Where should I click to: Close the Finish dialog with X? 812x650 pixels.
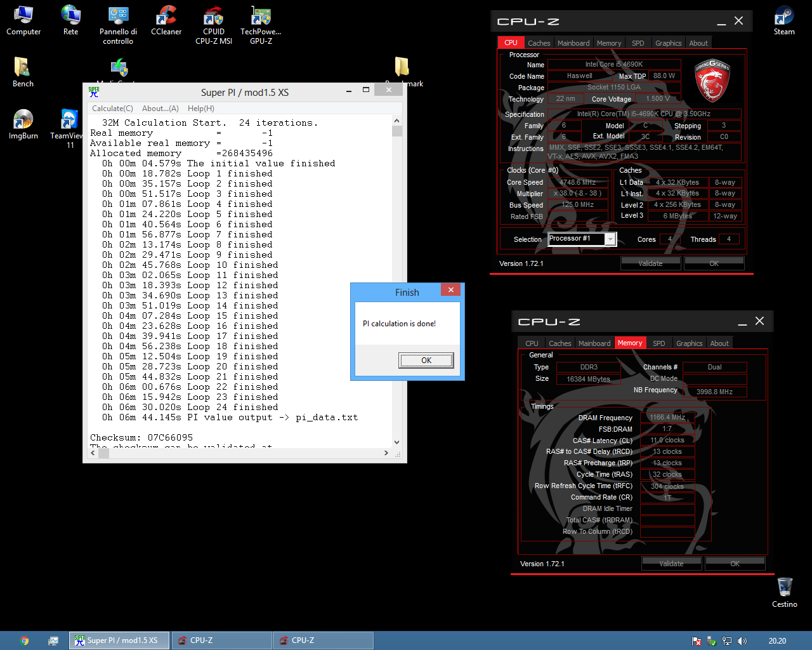450,289
